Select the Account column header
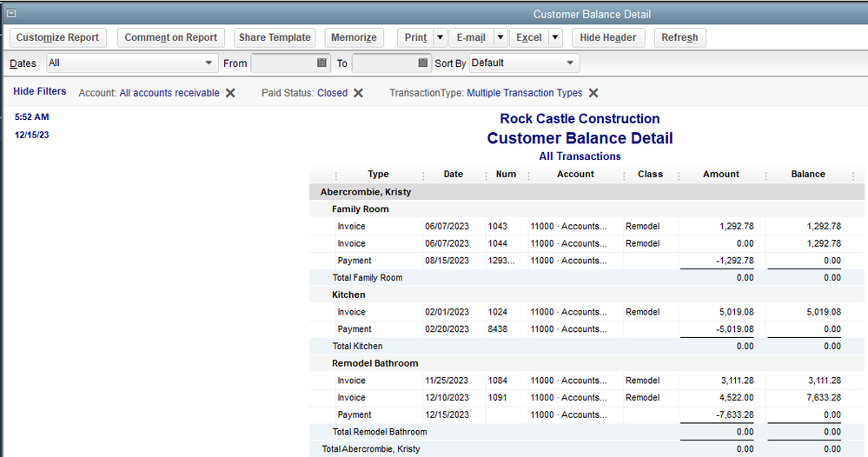The height and width of the screenshot is (457, 868). 576,174
